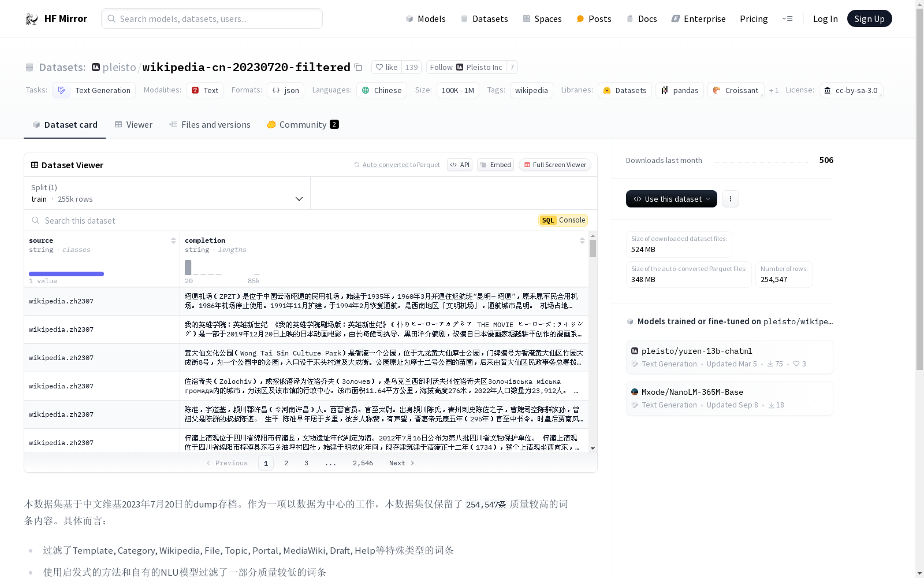The width and height of the screenshot is (924, 578).
Task: Open Enterprise in top navigation
Action: 699,18
